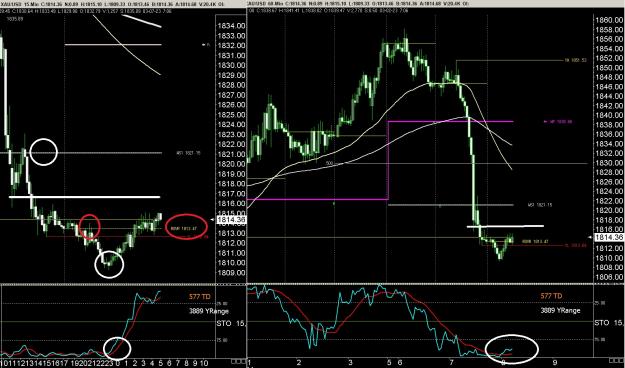The image size is (625, 368).
Task: Click current price tag 1814.36 on 15 Min chart
Action: click(231, 220)
